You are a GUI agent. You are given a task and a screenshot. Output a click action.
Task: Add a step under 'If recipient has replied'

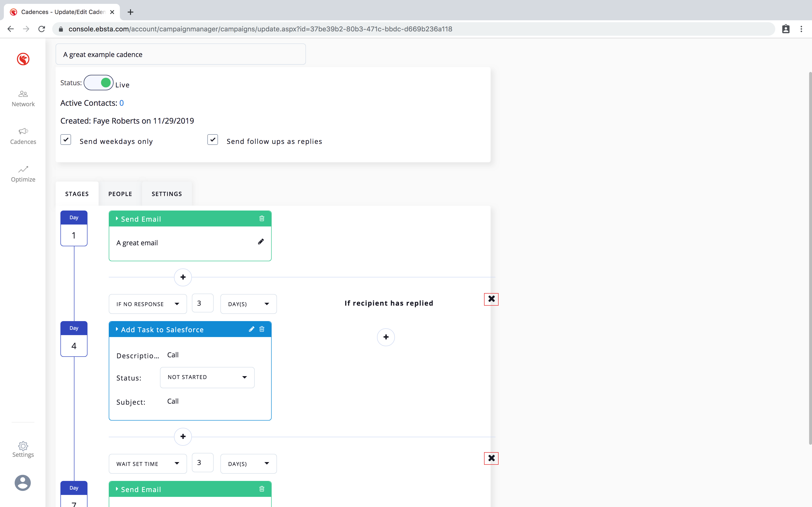(385, 337)
